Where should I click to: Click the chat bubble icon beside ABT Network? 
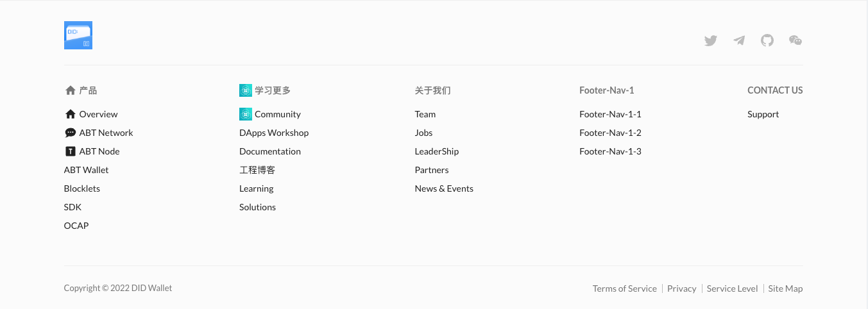[71, 133]
